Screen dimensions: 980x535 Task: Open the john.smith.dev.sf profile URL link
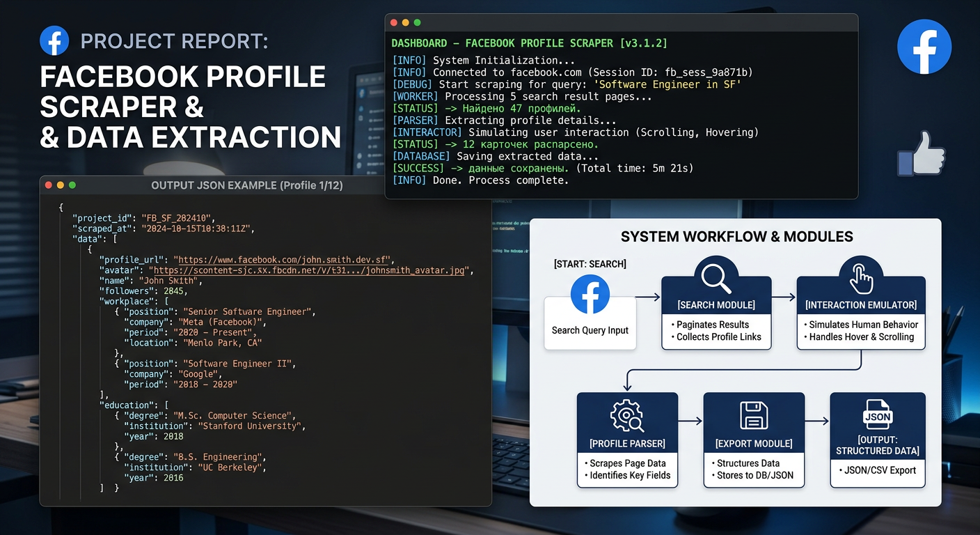pyautogui.click(x=284, y=260)
